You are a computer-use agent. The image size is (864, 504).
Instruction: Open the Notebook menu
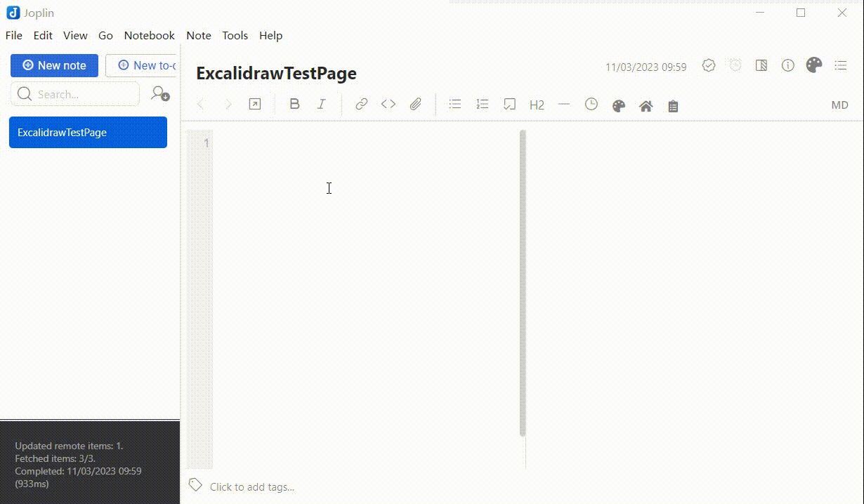pos(149,35)
